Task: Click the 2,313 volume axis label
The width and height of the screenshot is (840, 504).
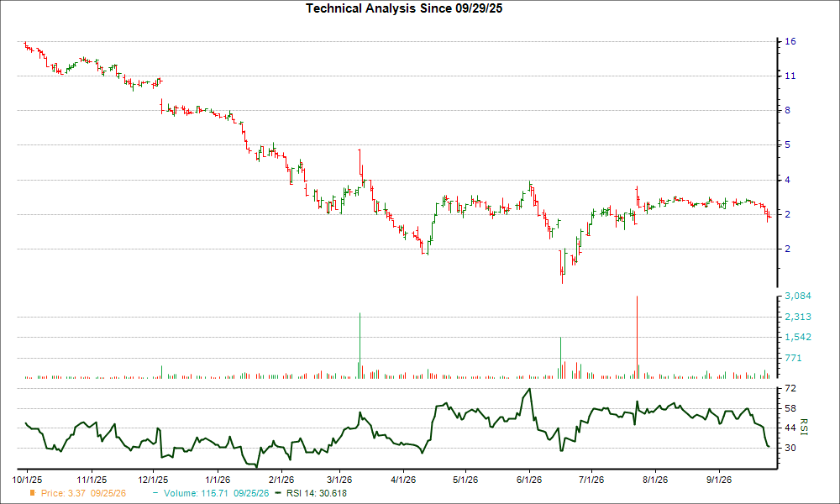Action: (x=798, y=317)
